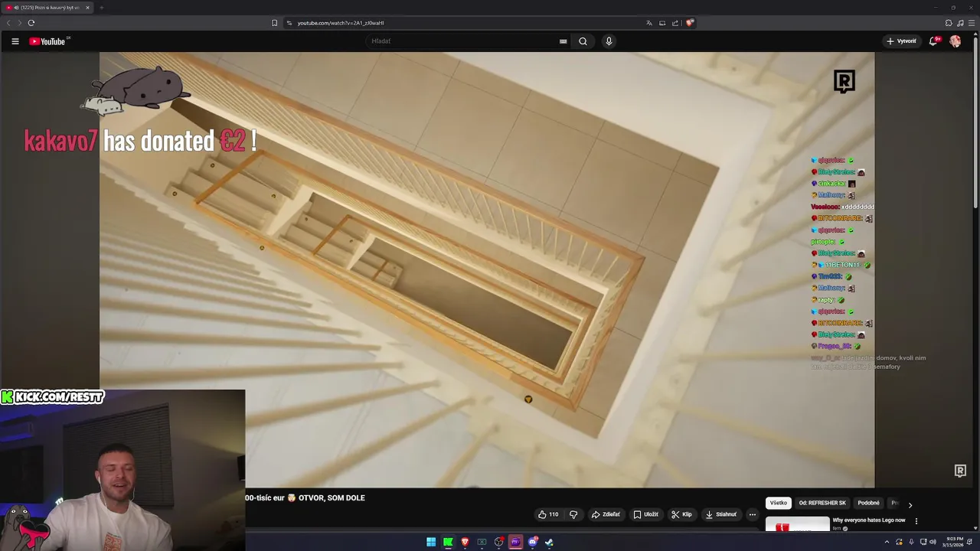980x551 pixels.
Task: Open Brave browser from the taskbar
Action: pyautogui.click(x=465, y=542)
